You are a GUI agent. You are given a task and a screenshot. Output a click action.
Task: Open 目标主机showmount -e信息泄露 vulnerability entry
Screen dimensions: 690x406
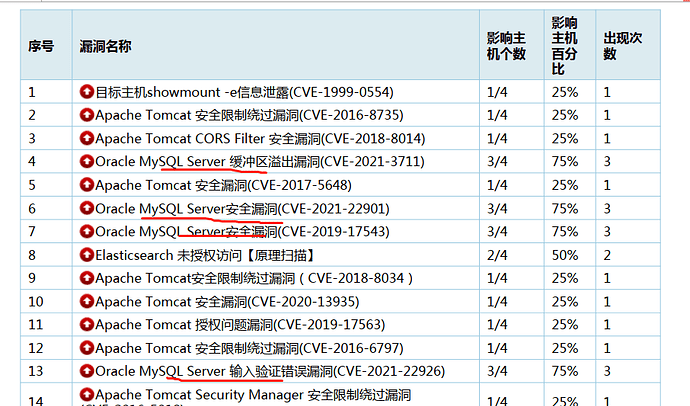[244, 92]
